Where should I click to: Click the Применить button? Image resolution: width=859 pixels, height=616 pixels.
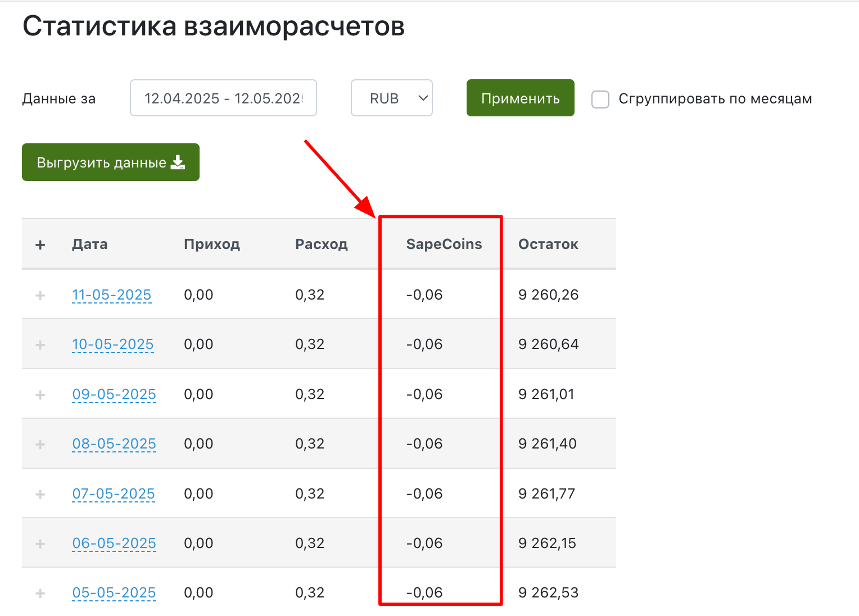pos(520,98)
